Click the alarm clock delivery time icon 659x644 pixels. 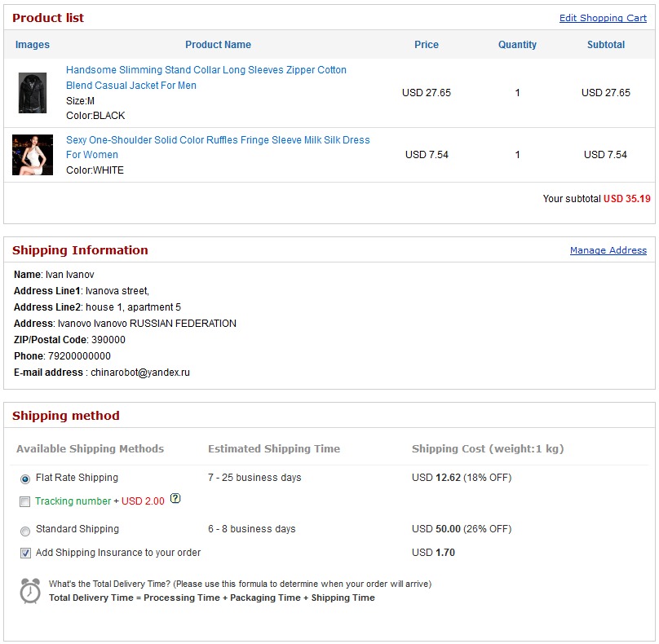pyautogui.click(x=30, y=591)
